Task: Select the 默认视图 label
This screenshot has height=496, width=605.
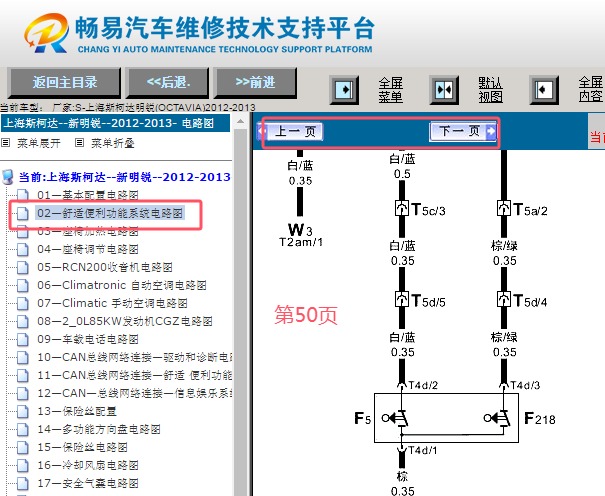Action: click(490, 90)
